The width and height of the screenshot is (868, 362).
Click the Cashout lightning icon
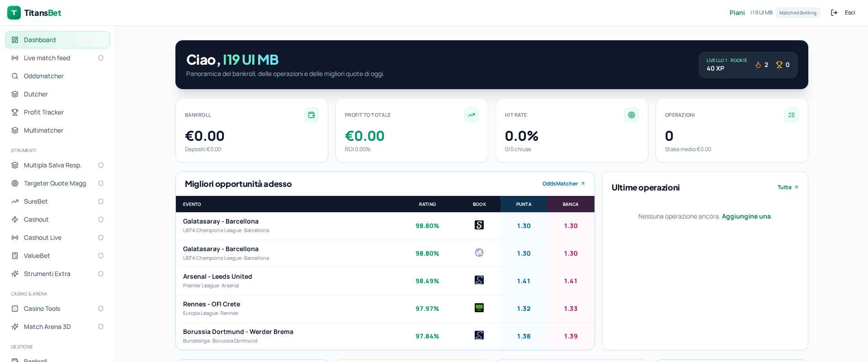(15, 219)
